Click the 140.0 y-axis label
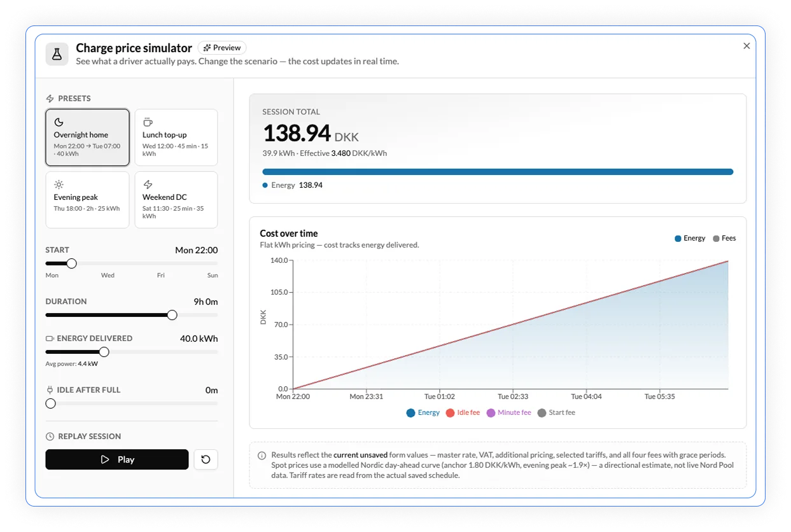Viewport: 791px width, 532px height. pyautogui.click(x=279, y=260)
